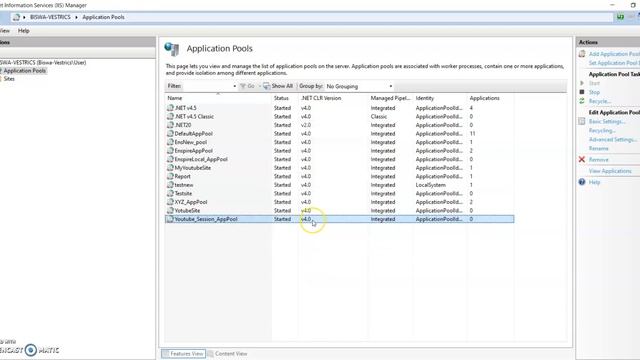Click the Show All button label
Screen dimensions: 640x360
282,86
